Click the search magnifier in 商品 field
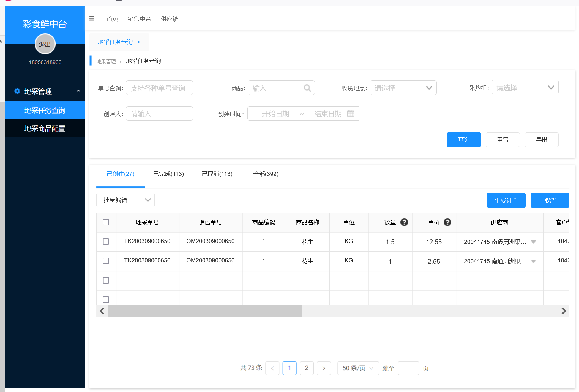This screenshot has width=579, height=392. (307, 88)
